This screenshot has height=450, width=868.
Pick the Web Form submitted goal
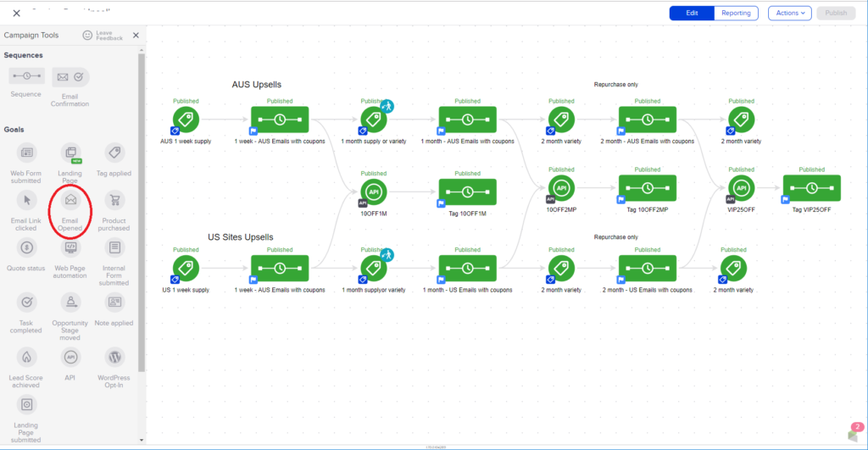(x=26, y=153)
